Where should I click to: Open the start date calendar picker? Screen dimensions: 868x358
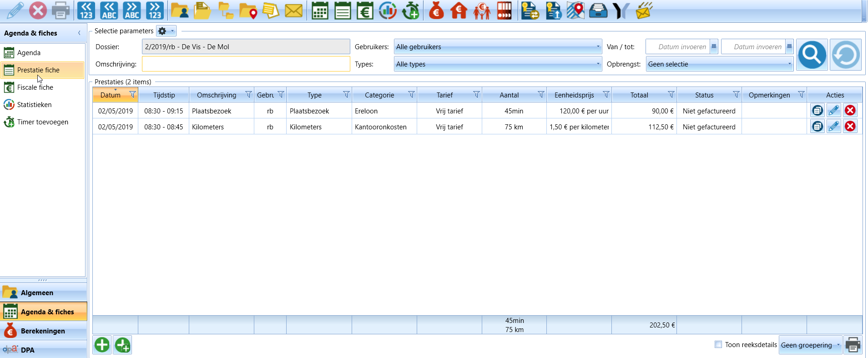click(714, 46)
